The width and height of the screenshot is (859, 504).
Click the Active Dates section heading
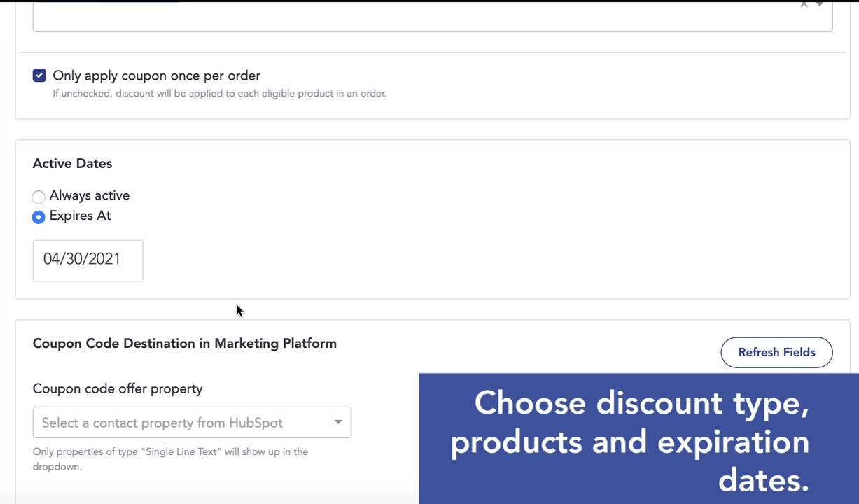tap(72, 163)
